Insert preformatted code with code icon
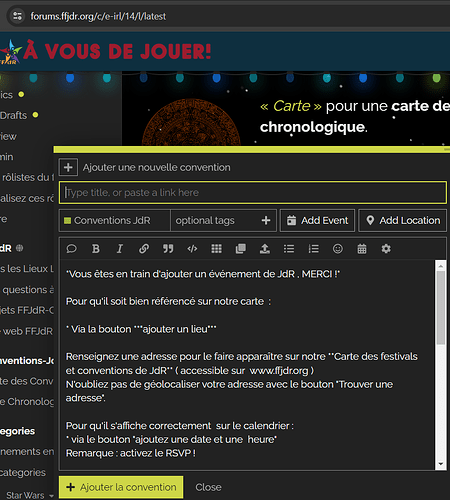 pos(192,249)
